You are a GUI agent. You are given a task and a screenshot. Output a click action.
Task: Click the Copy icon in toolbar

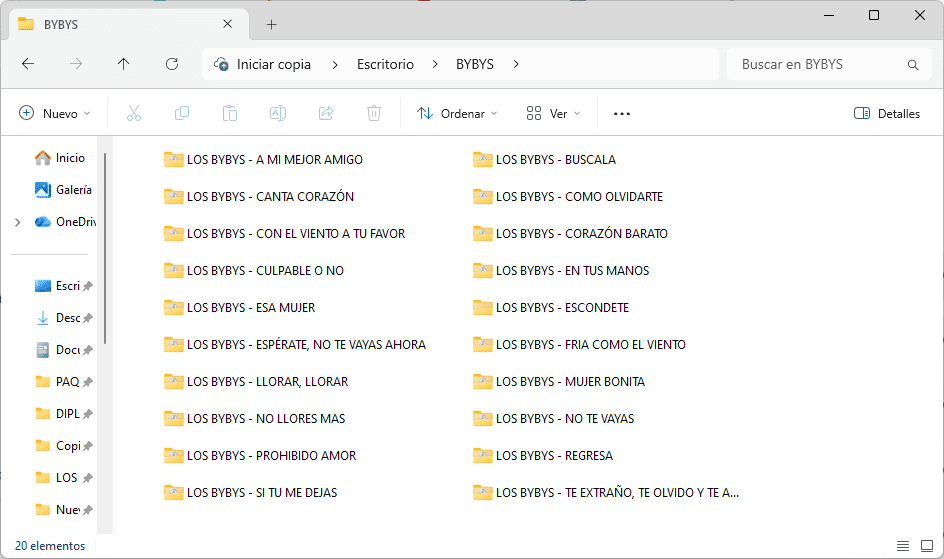point(182,114)
